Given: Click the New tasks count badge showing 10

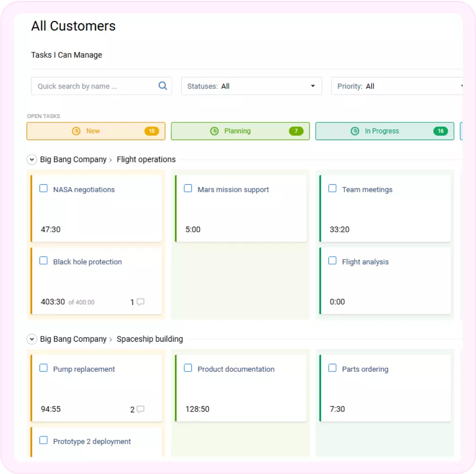Looking at the screenshot, I should pos(152,131).
